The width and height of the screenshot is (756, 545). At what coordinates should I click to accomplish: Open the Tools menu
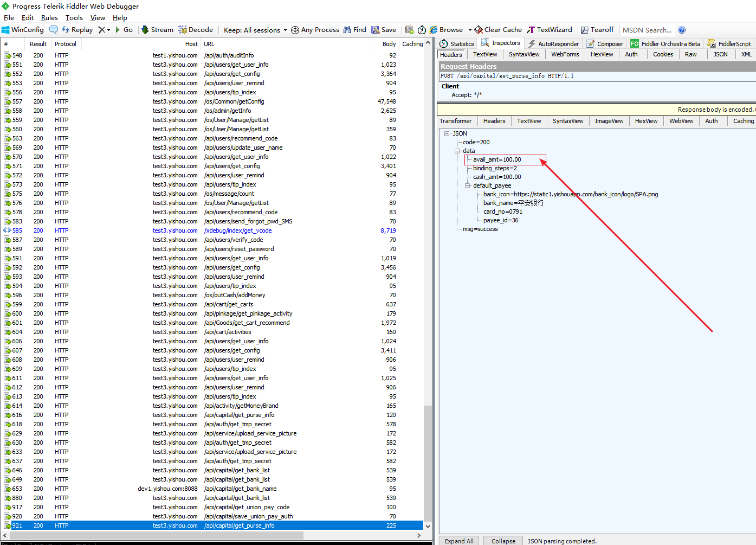[x=74, y=18]
